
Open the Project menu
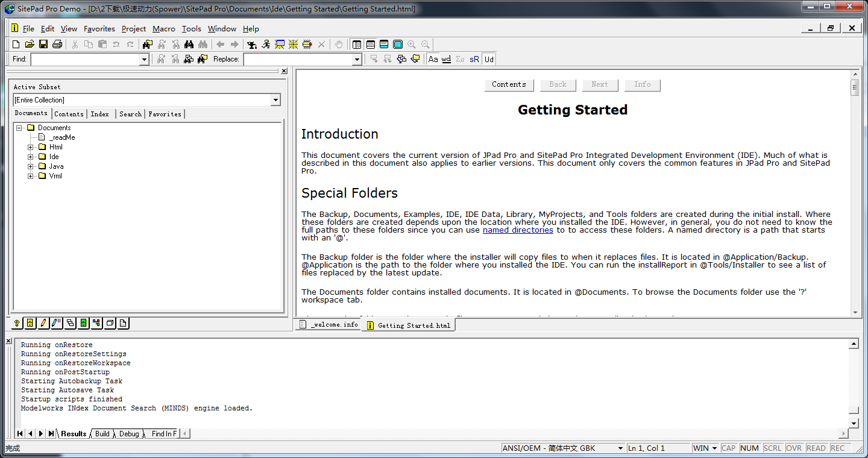pos(134,28)
